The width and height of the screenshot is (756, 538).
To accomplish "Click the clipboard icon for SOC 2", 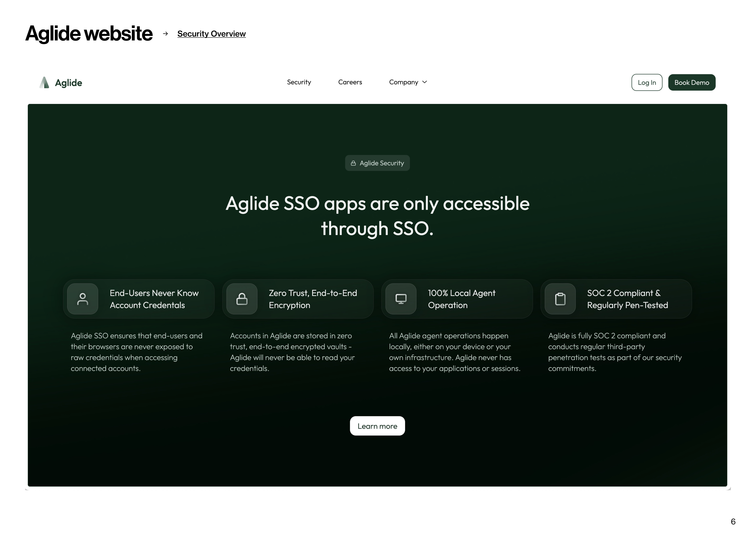I will [560, 299].
